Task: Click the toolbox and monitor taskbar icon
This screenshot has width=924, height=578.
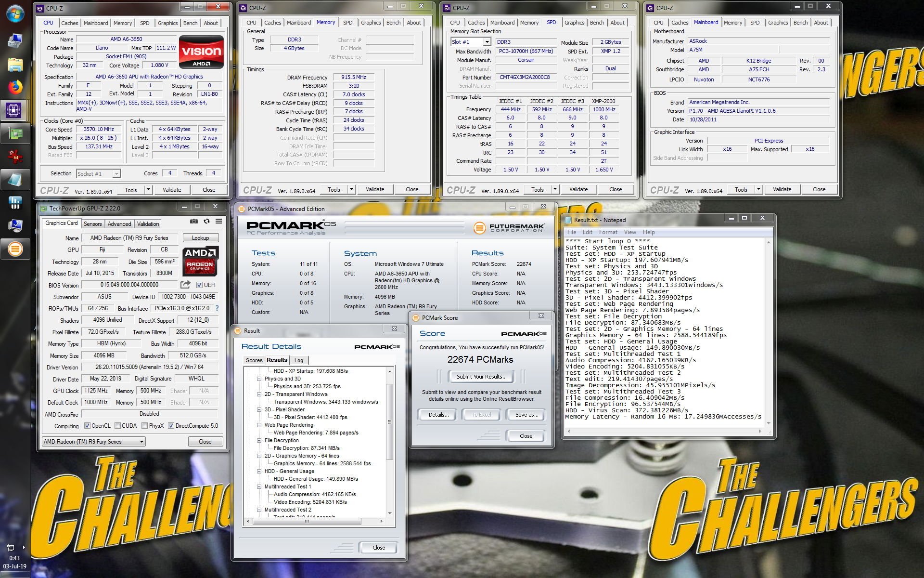Action: point(15,41)
